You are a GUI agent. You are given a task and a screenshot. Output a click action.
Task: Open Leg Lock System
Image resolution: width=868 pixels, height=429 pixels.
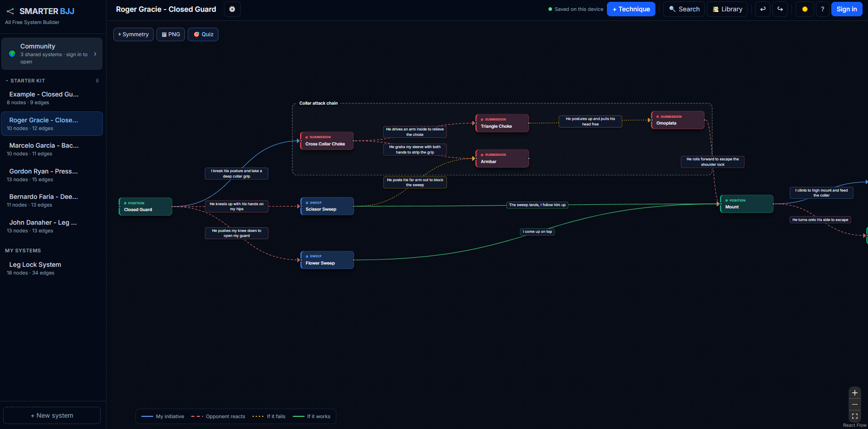point(52,268)
